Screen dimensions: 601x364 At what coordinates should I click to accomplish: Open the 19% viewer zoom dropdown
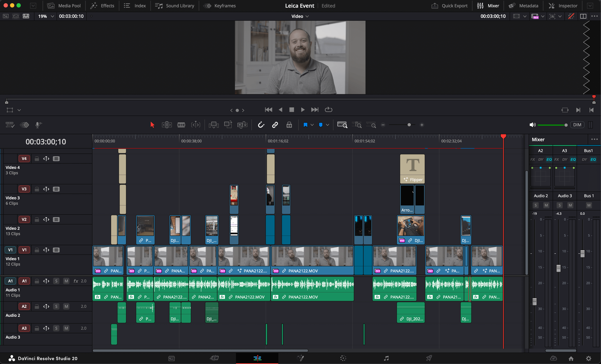(52, 16)
